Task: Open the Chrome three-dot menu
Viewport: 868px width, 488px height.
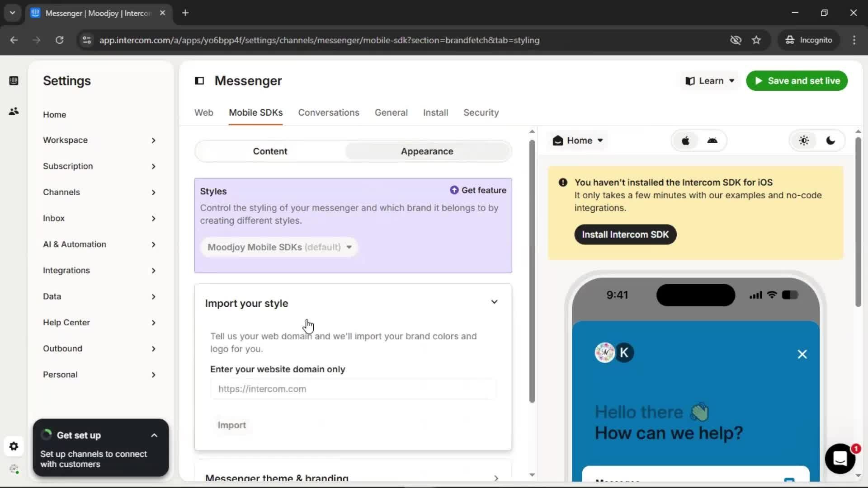Action: [x=854, y=40]
